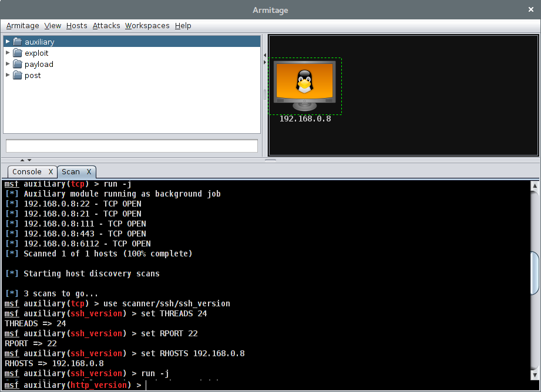Open the Help menu
Viewport: 541px width, 392px height.
[183, 26]
